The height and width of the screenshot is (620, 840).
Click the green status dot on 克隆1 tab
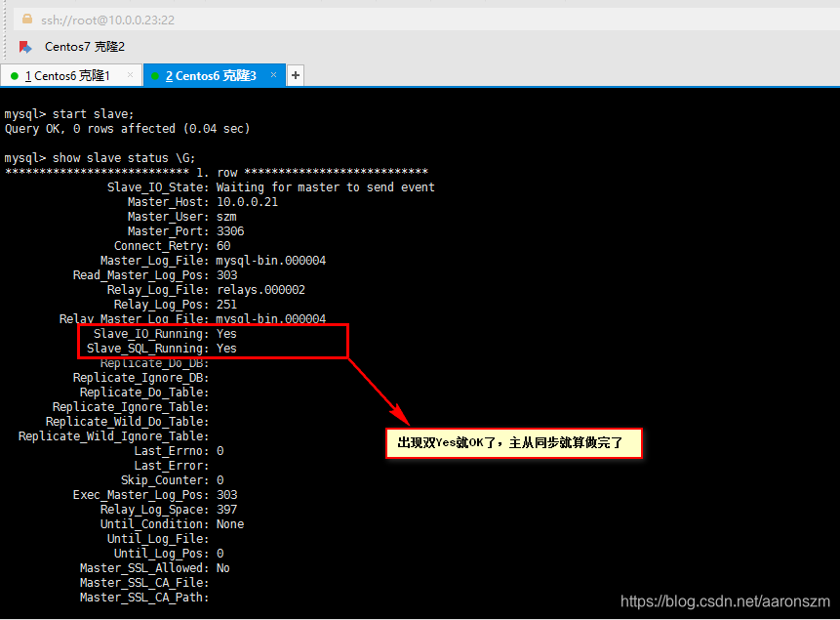point(15,76)
